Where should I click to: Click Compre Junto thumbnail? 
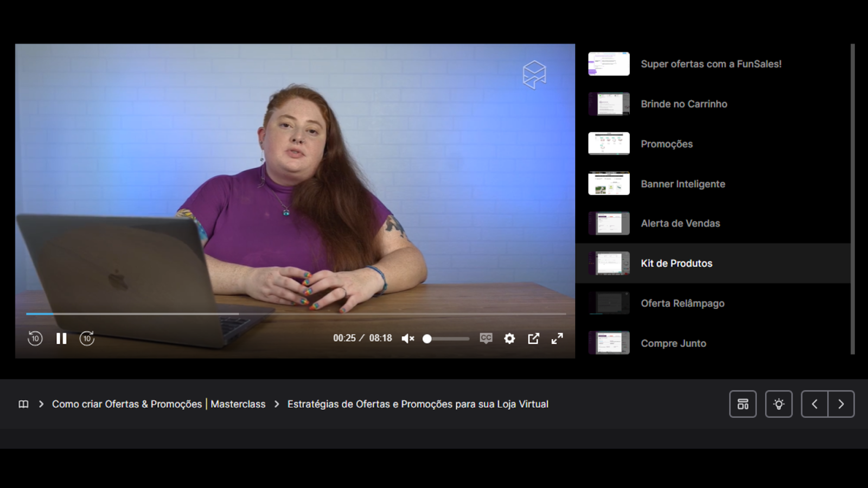(609, 343)
